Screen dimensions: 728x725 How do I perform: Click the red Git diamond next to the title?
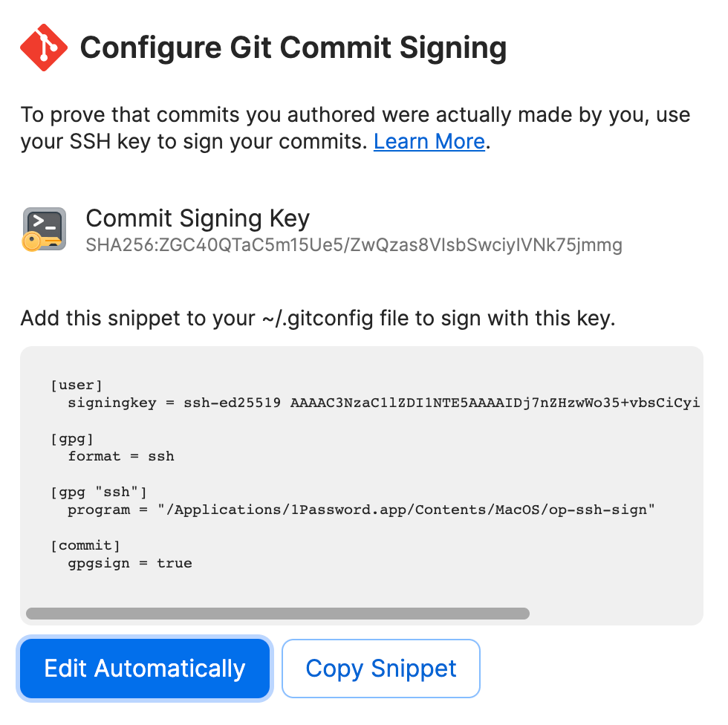[x=43, y=47]
